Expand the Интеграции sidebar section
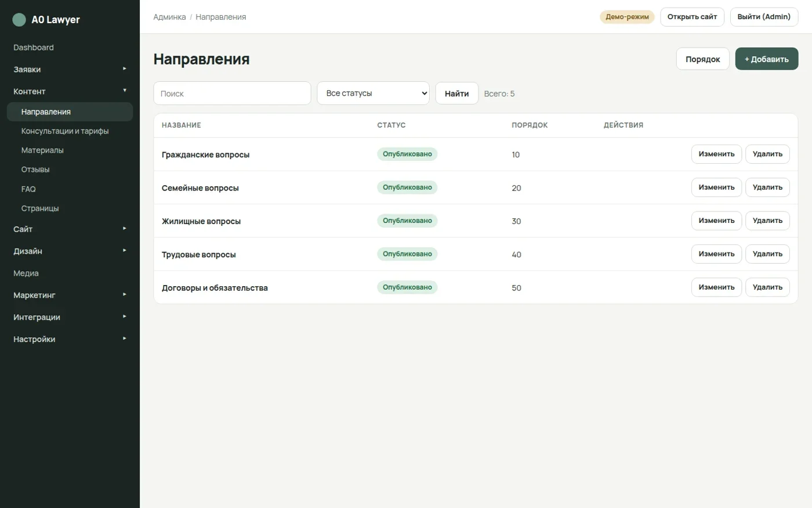 coord(70,318)
